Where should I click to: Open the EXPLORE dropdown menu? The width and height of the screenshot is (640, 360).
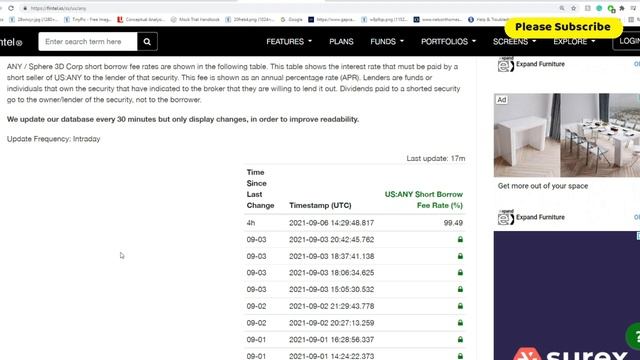pyautogui.click(x=574, y=42)
